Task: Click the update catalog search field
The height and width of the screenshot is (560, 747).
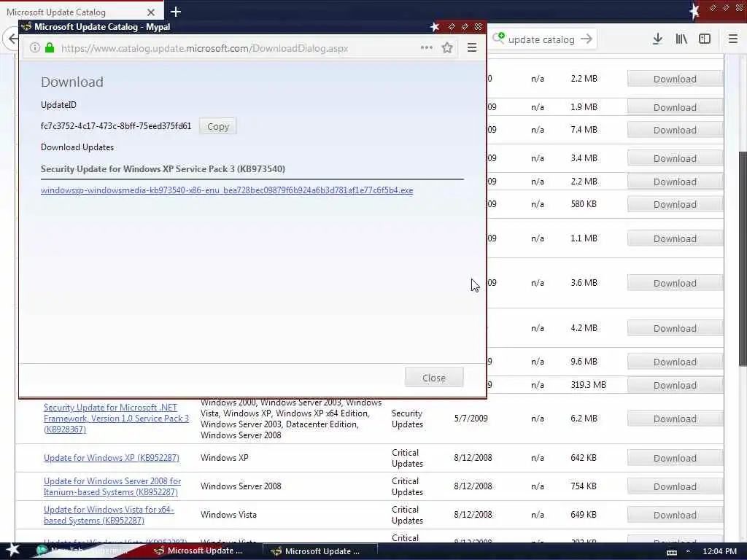Action: pyautogui.click(x=541, y=39)
